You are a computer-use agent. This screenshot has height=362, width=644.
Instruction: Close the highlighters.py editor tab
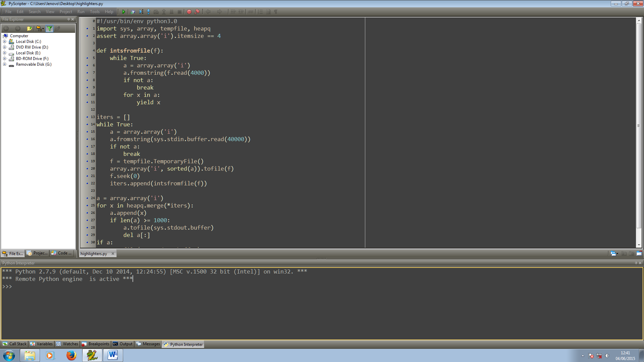tap(113, 254)
